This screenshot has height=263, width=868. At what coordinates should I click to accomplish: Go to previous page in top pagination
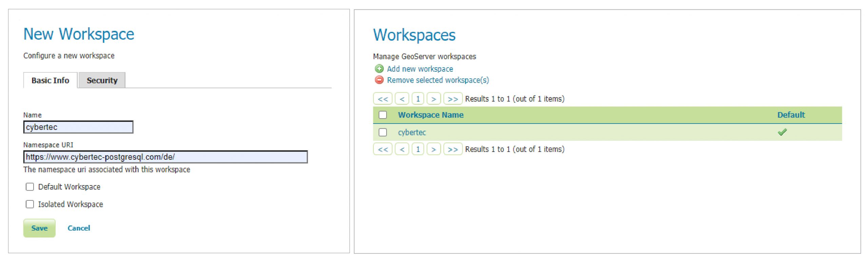[402, 99]
